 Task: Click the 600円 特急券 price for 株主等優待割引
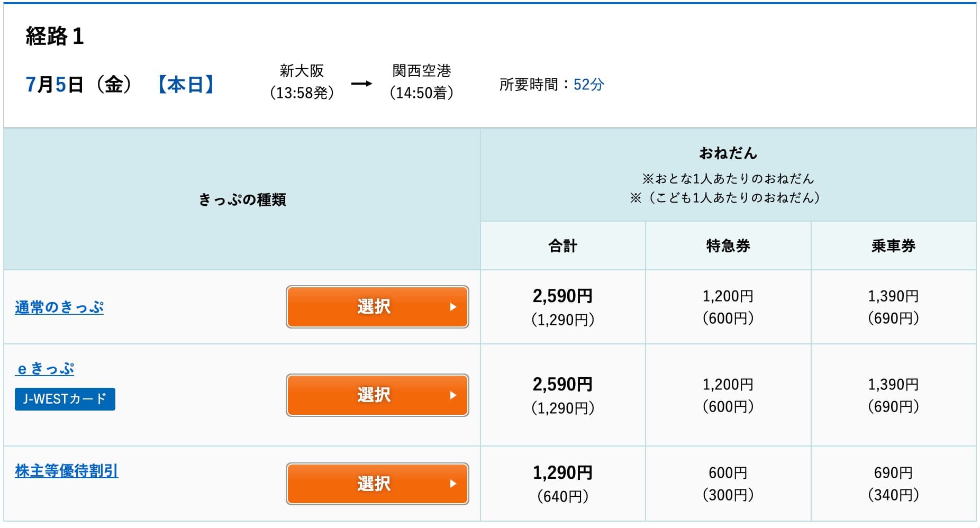click(x=728, y=473)
